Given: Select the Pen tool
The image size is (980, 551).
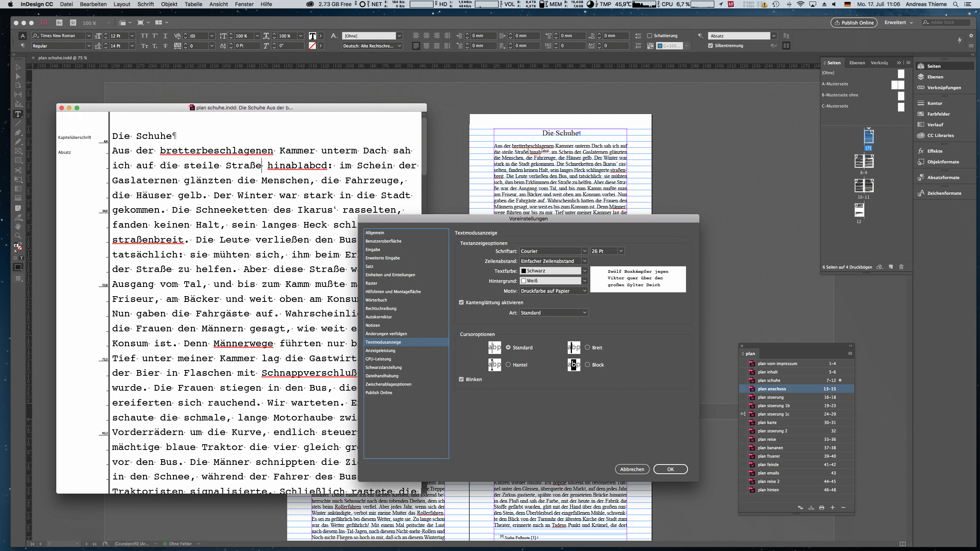Looking at the screenshot, I should (x=18, y=133).
